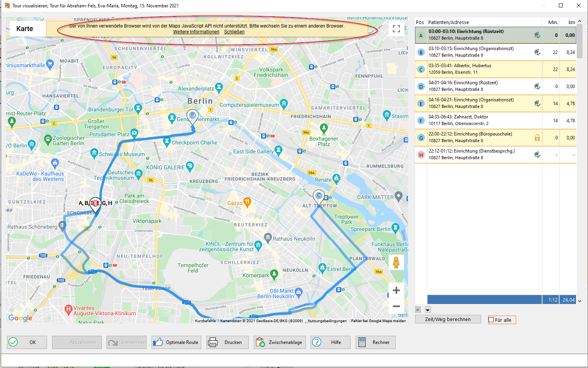Click map marker F near Gendarmenmarkt
The height and width of the screenshot is (368, 588).
tap(192, 116)
